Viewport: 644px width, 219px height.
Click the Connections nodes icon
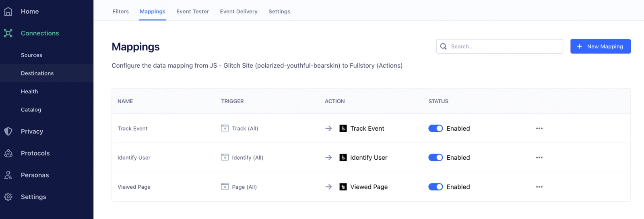tap(8, 33)
